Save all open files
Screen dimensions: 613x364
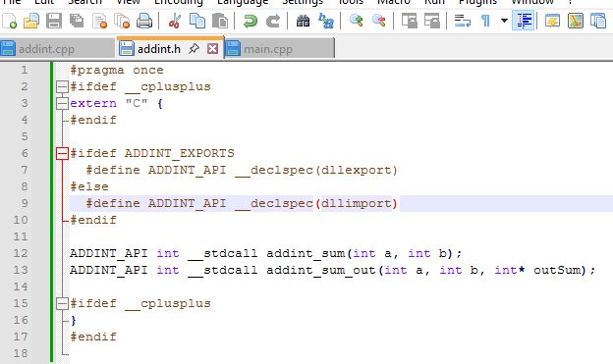point(77,21)
